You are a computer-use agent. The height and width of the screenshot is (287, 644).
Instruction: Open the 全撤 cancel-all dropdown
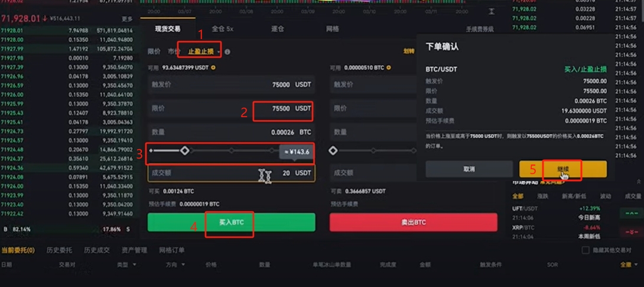(628, 265)
